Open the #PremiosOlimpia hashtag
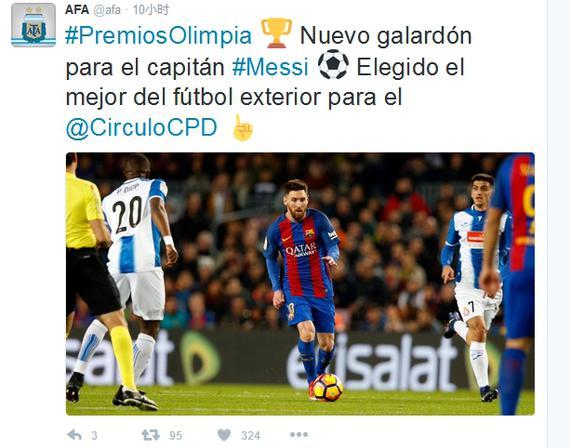 pyautogui.click(x=158, y=36)
